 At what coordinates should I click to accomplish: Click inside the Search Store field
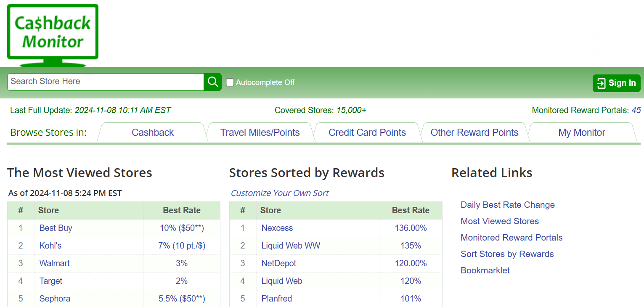[105, 82]
